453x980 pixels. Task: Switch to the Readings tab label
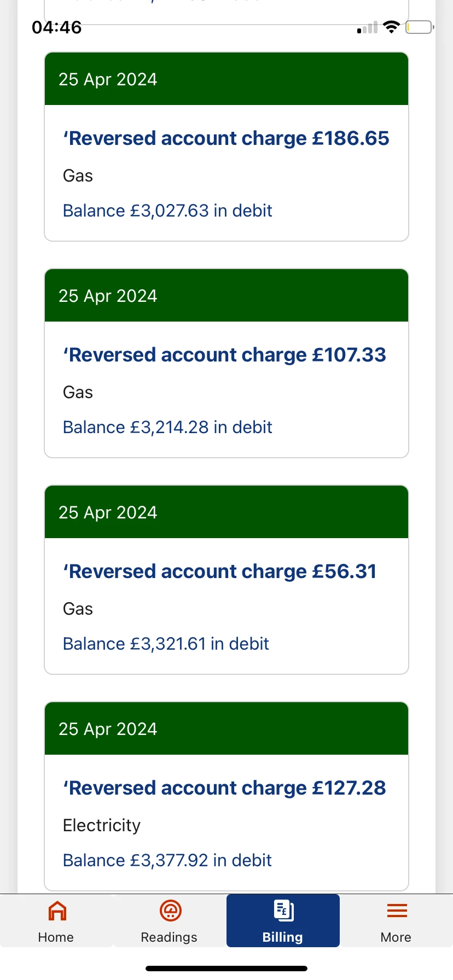click(x=169, y=937)
